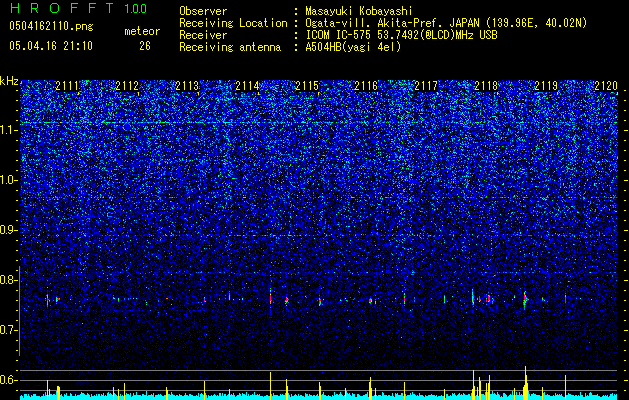Click the kHz axis unit label
This screenshot has height=400, width=629.
click(x=9, y=81)
